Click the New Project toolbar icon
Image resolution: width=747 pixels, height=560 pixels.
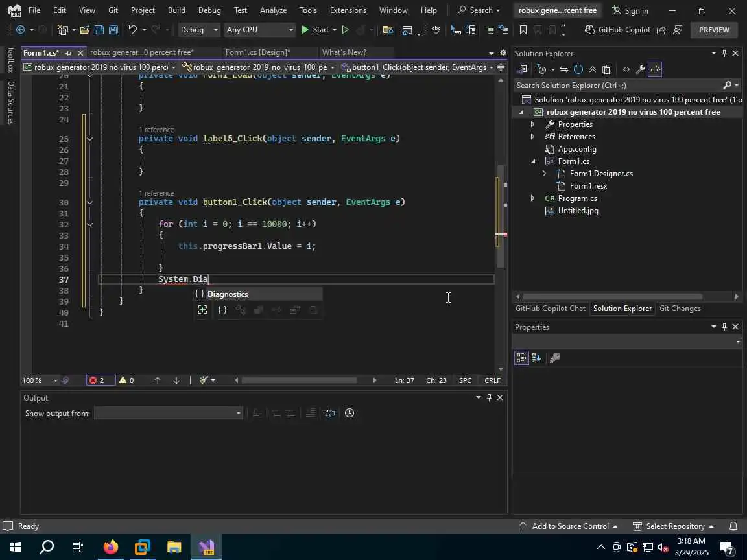pos(62,30)
